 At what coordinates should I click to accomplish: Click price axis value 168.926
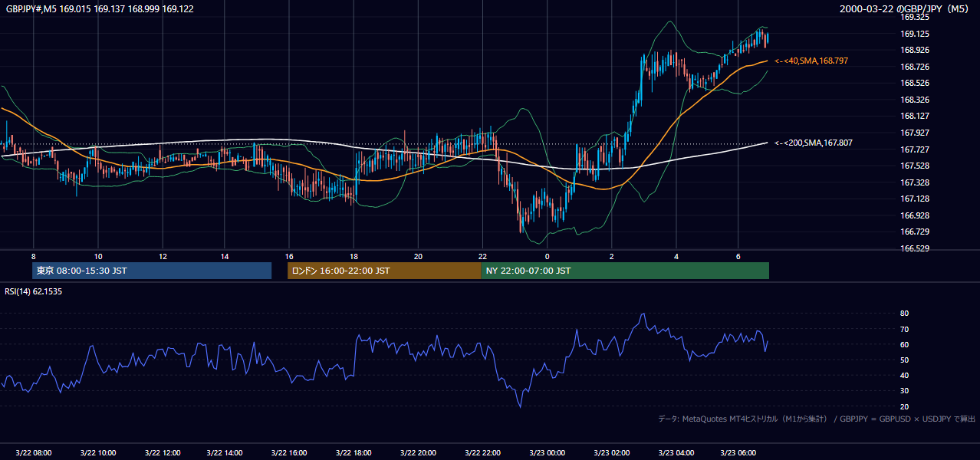tap(915, 51)
